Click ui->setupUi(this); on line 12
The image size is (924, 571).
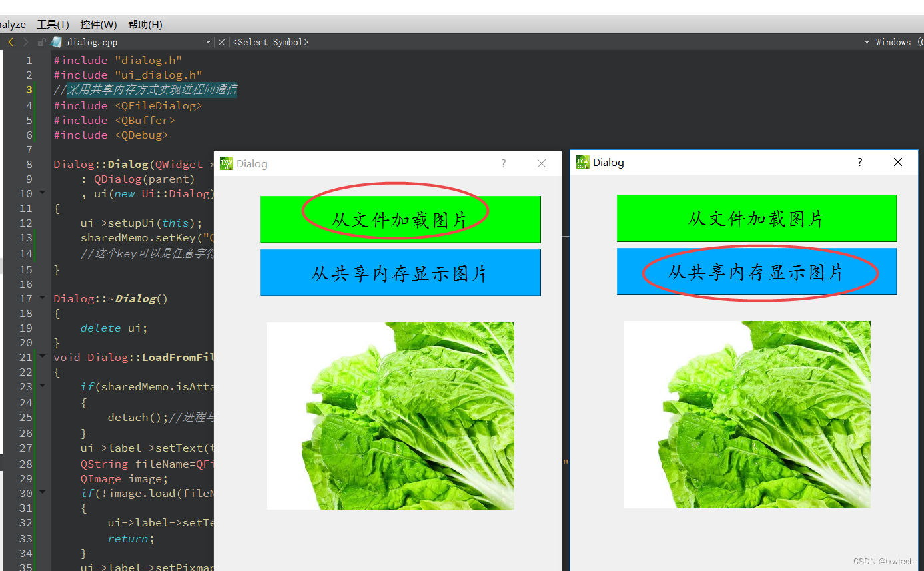click(141, 223)
